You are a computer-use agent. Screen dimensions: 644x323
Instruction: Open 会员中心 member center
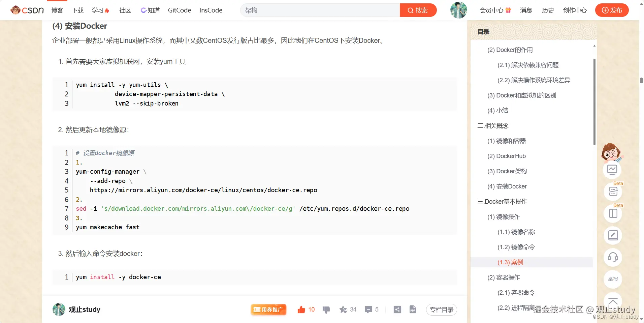[495, 10]
